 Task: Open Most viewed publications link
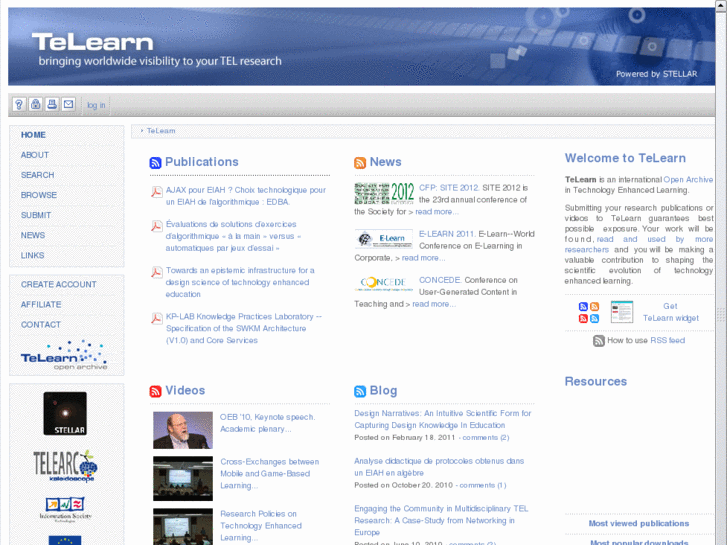pyautogui.click(x=638, y=523)
